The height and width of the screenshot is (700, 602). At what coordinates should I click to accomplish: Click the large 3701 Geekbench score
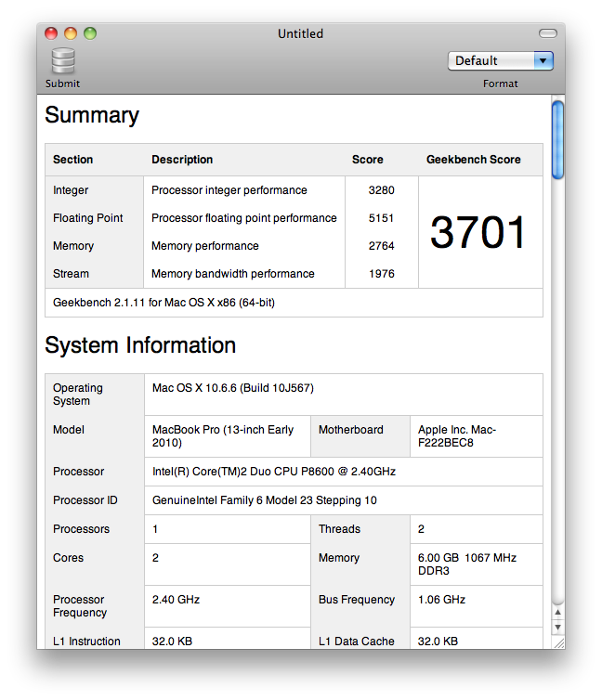478,232
